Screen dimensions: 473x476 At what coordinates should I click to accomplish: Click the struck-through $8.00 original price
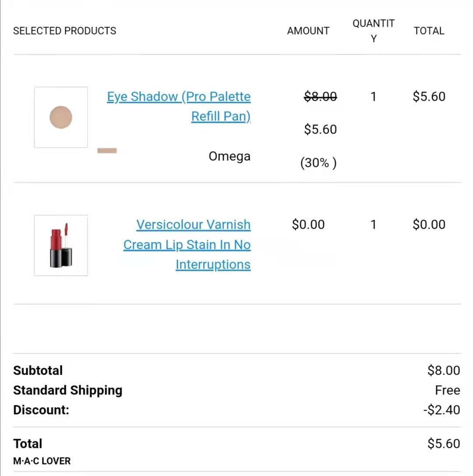[x=320, y=96]
